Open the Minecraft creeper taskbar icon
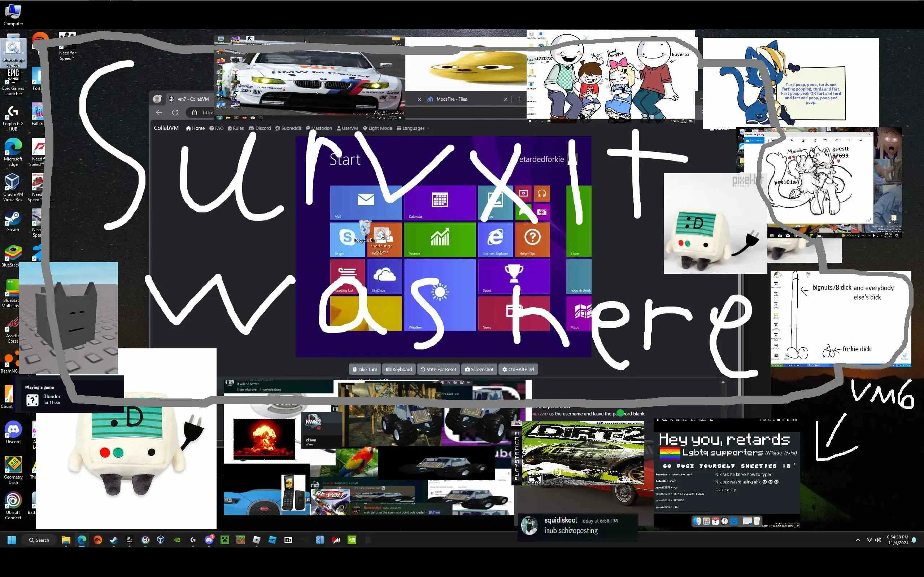This screenshot has width=924, height=577. (x=225, y=540)
